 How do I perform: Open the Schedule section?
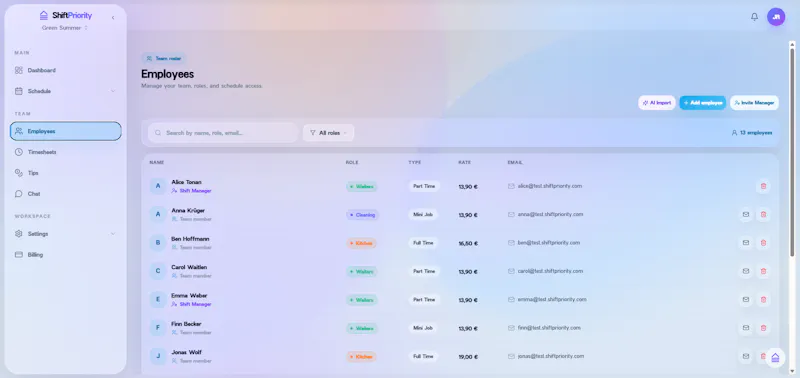(65, 91)
